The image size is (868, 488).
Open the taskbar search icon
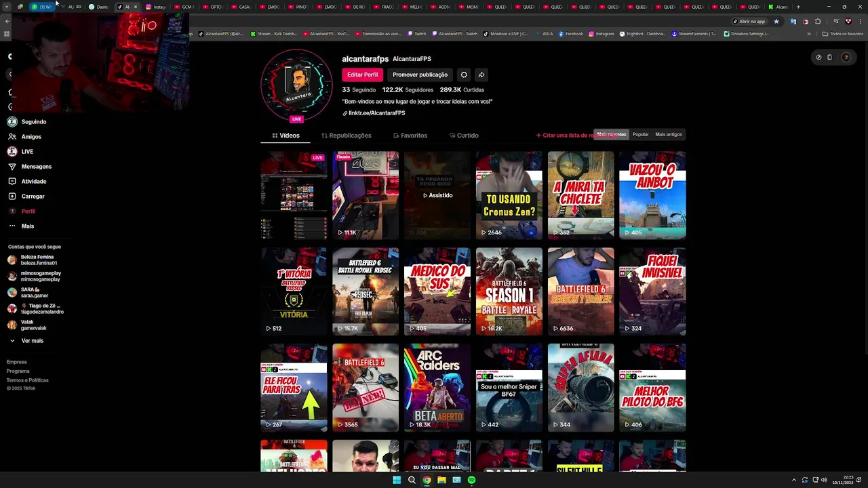click(x=412, y=480)
